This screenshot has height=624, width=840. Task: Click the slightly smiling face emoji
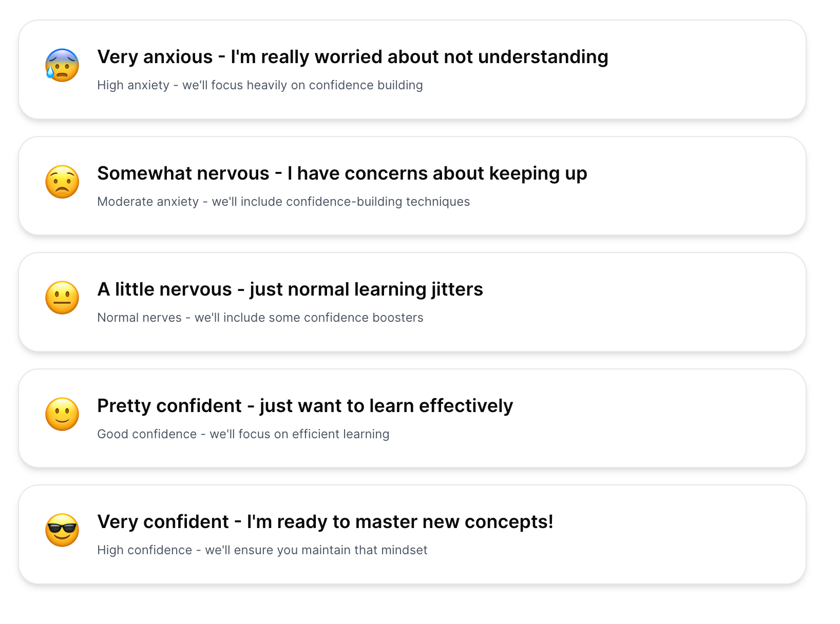[62, 414]
